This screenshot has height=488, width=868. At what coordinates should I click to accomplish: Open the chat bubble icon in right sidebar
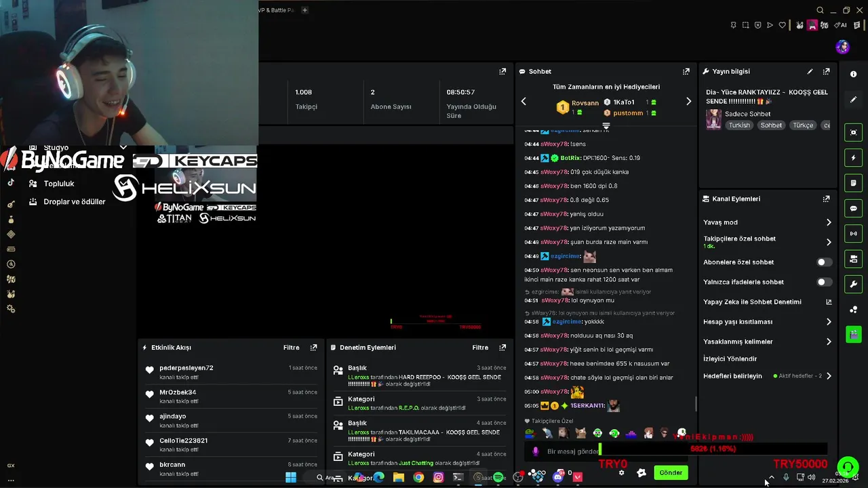point(854,208)
